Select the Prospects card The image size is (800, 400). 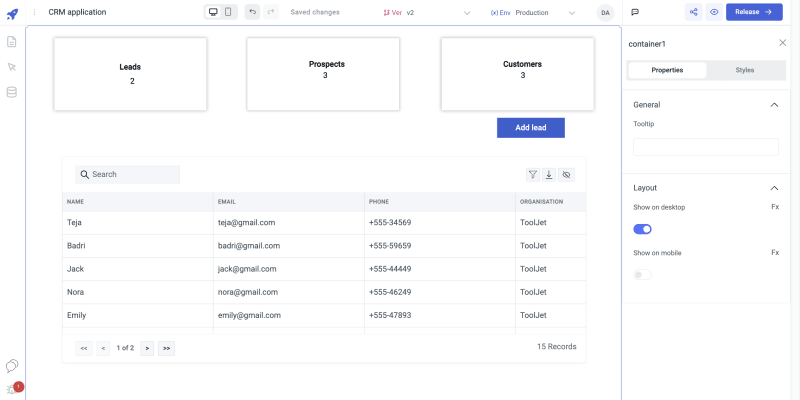tap(323, 74)
